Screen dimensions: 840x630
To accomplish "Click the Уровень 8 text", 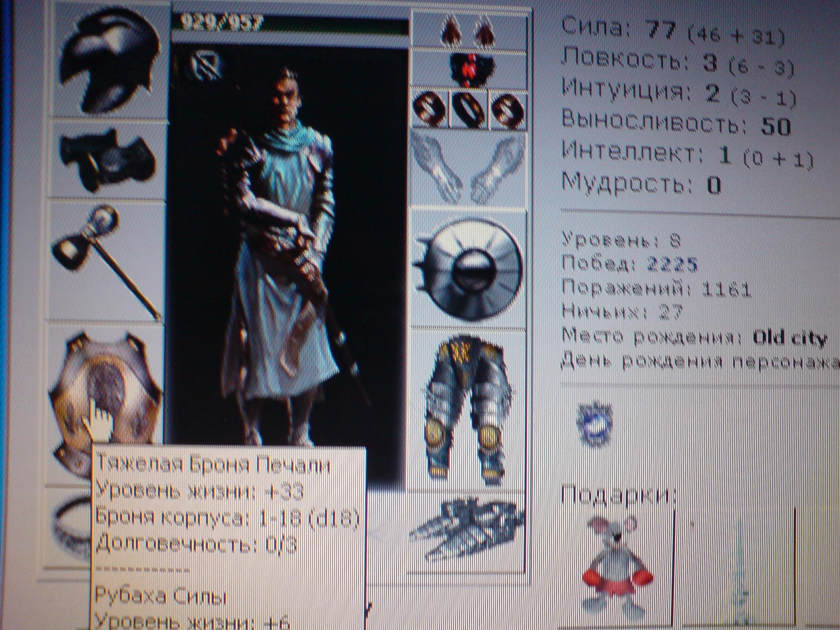I will [621, 240].
